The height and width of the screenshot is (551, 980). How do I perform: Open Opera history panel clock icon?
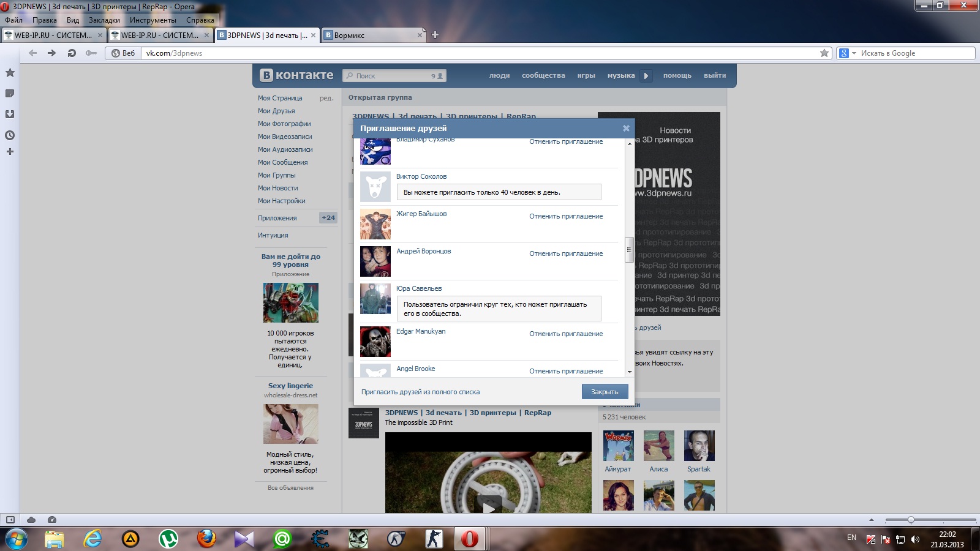point(10,135)
